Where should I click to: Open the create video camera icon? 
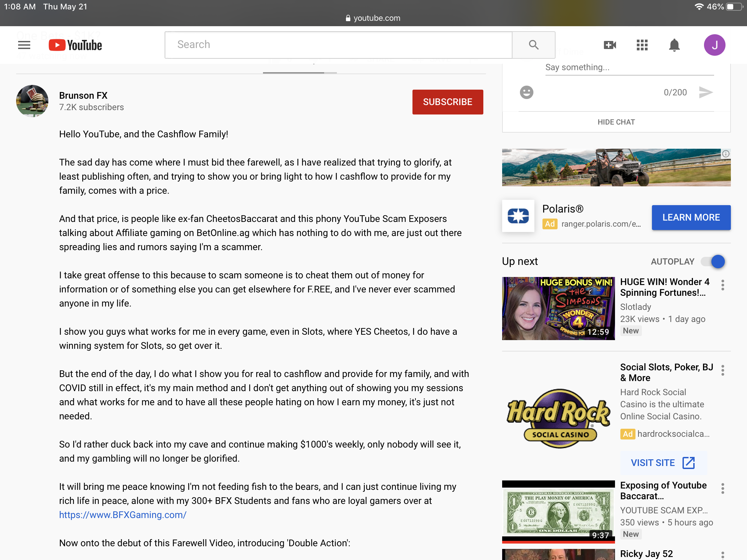(610, 45)
